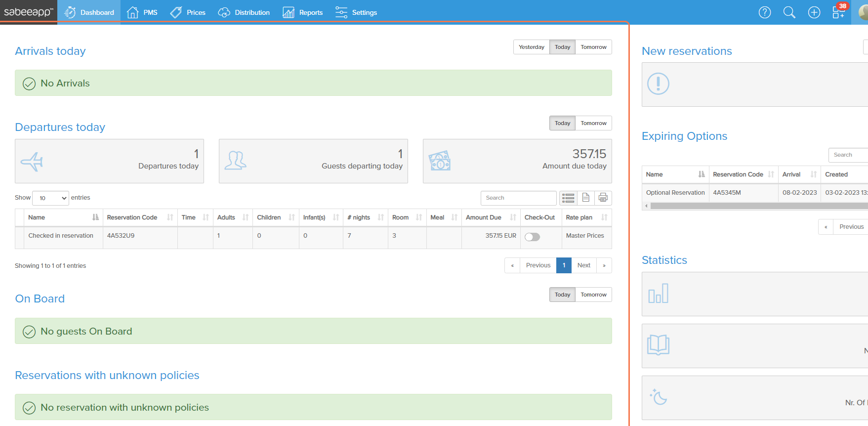The width and height of the screenshot is (868, 426).
Task: Switch On Board to Tomorrow
Action: (594, 295)
